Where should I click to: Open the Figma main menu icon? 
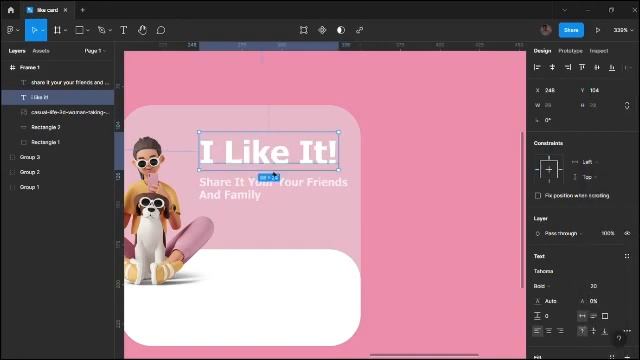click(10, 30)
